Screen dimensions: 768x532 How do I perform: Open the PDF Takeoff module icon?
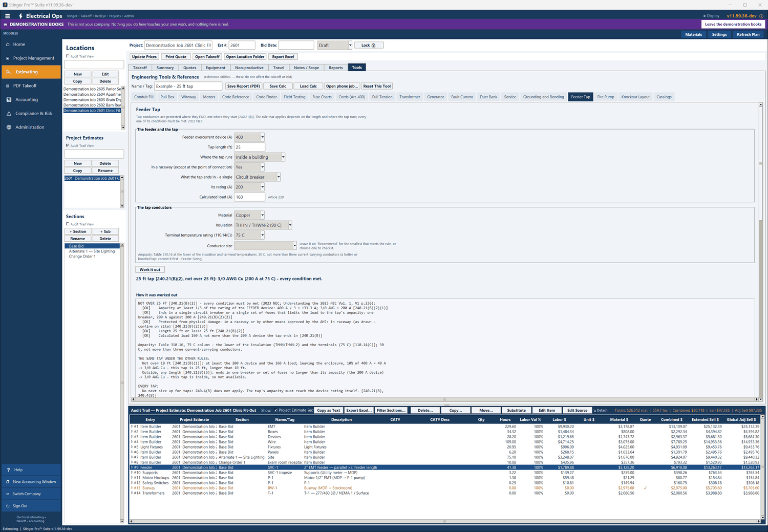tap(8, 86)
